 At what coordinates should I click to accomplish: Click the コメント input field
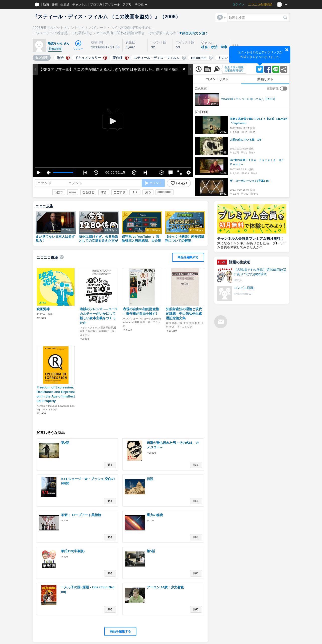pos(104,183)
